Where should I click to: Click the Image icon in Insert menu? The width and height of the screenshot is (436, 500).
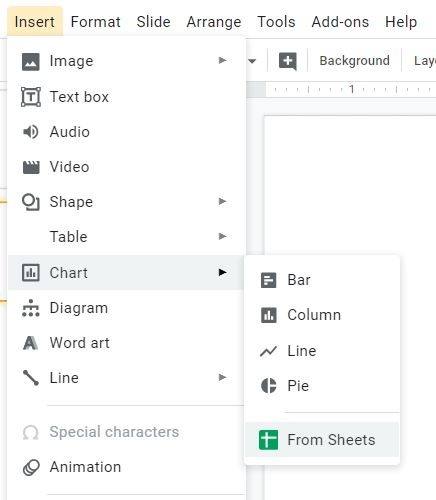click(x=31, y=61)
